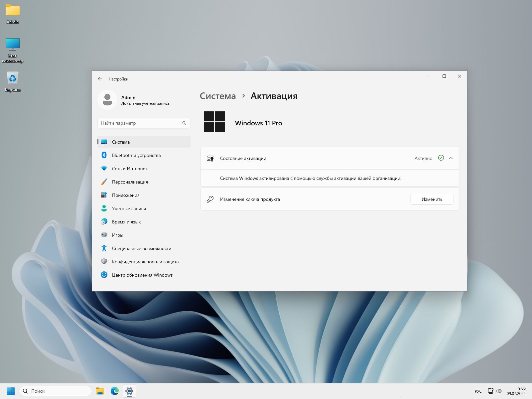Click the Активно status text
The height and width of the screenshot is (399, 532).
tap(423, 158)
